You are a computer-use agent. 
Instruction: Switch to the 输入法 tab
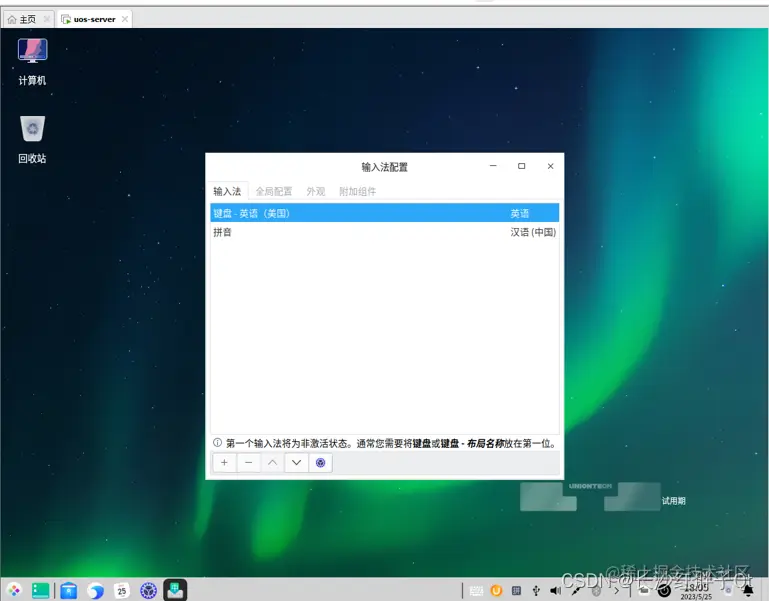point(227,191)
